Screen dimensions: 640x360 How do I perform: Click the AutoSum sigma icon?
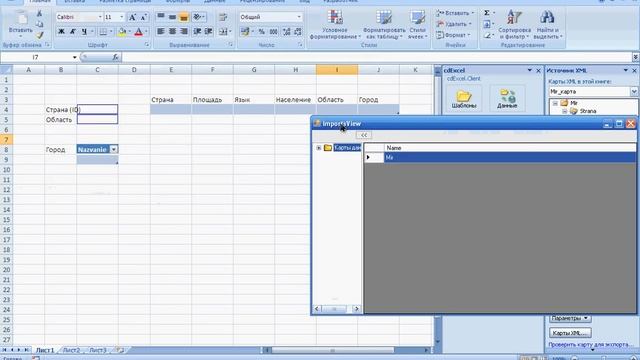tap(487, 13)
